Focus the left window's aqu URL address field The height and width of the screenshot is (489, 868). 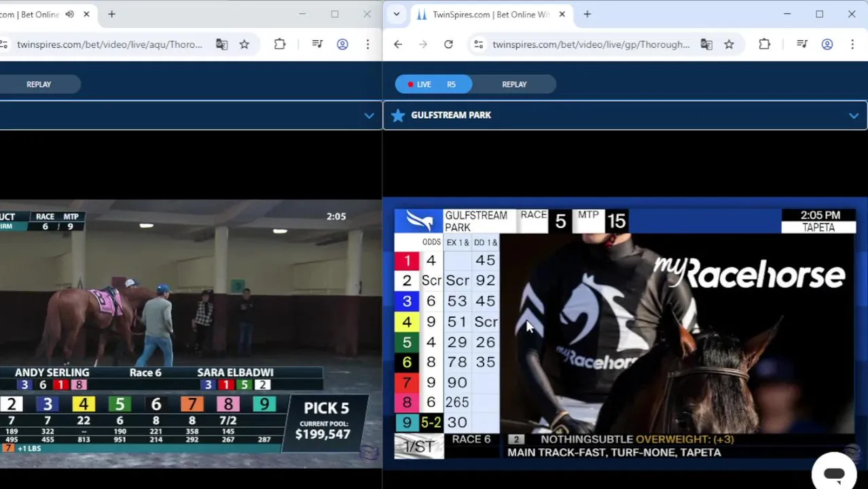click(x=110, y=44)
